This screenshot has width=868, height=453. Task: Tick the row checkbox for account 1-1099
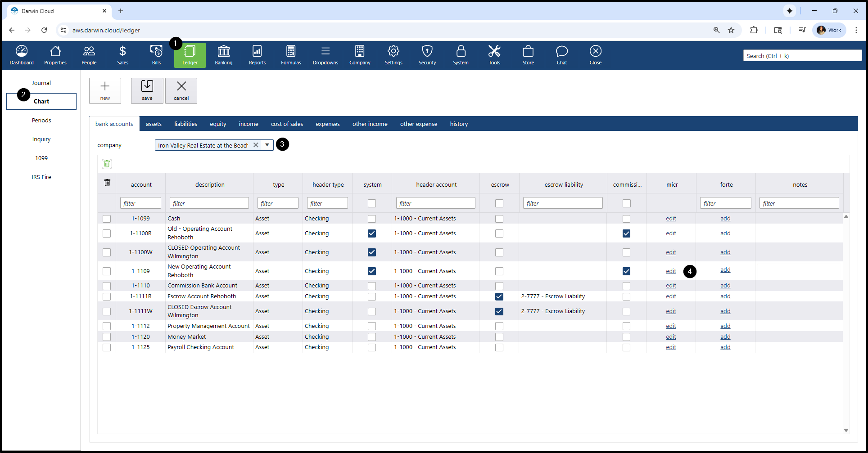[x=107, y=219]
